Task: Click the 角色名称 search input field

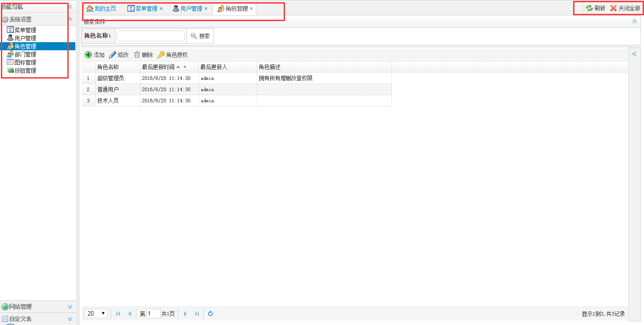Action: [151, 36]
